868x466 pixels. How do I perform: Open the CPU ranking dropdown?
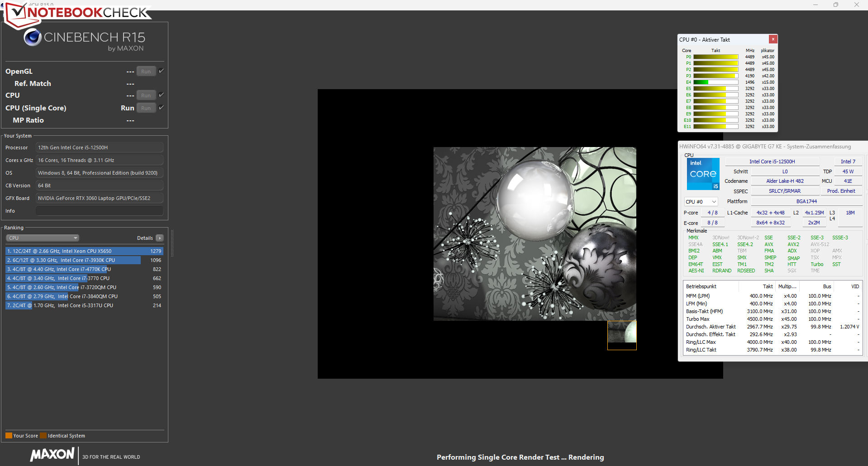[x=43, y=238]
